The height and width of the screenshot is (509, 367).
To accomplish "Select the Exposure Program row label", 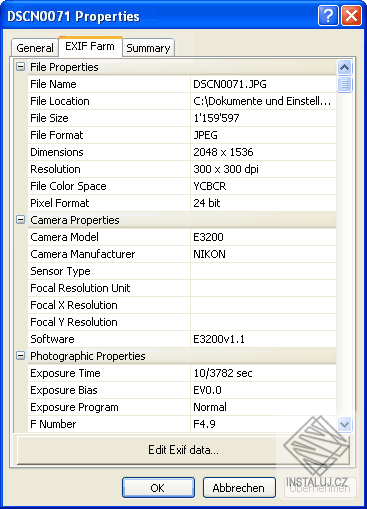I will [74, 407].
